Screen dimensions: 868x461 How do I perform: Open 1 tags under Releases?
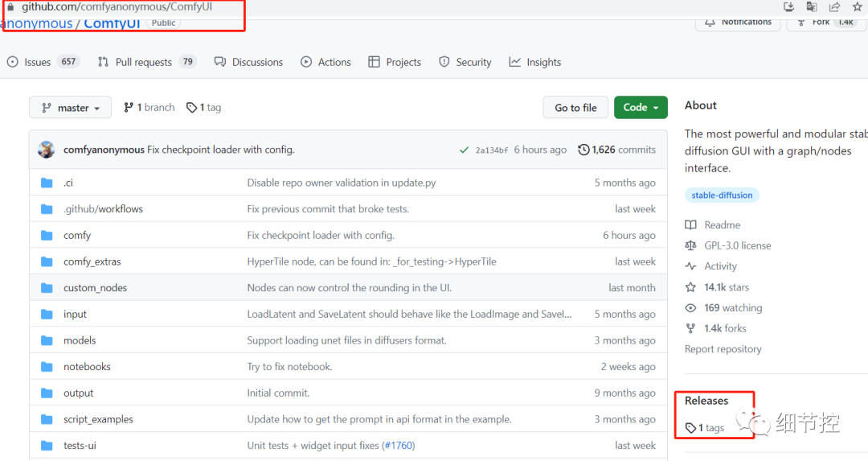[x=705, y=428]
